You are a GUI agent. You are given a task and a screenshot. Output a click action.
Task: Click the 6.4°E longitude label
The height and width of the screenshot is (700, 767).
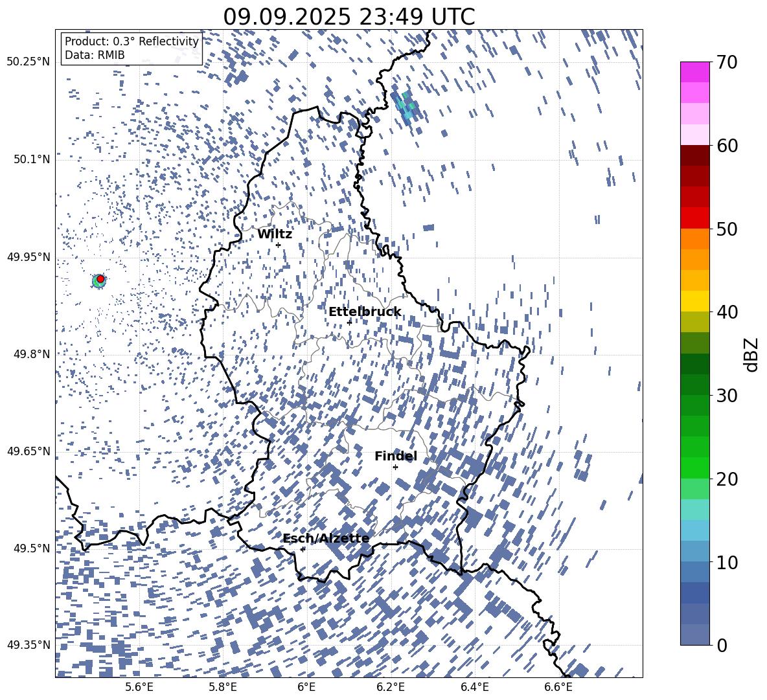474,687
